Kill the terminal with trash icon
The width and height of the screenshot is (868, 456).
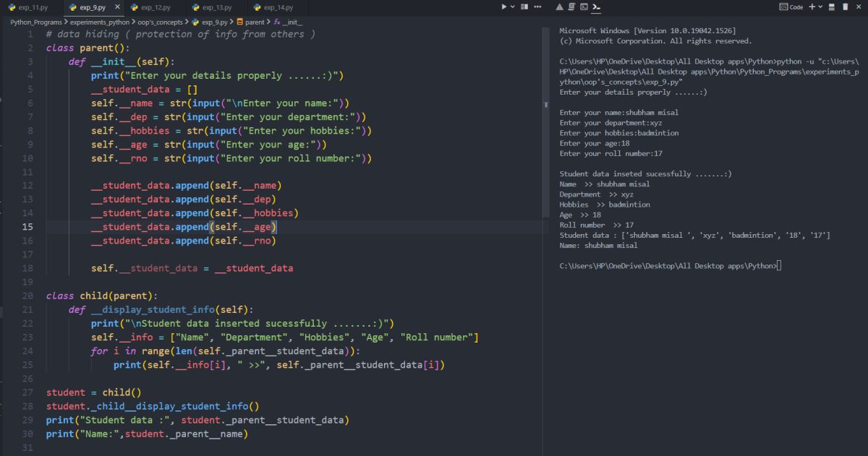[845, 7]
